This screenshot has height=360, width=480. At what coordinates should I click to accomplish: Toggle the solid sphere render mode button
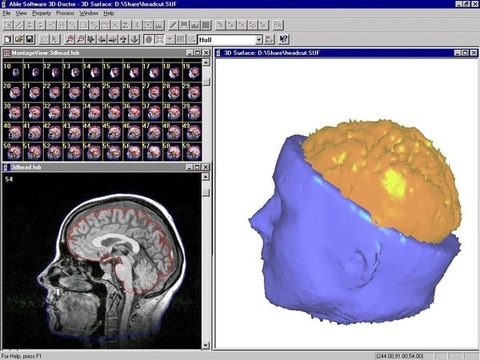[149, 39]
